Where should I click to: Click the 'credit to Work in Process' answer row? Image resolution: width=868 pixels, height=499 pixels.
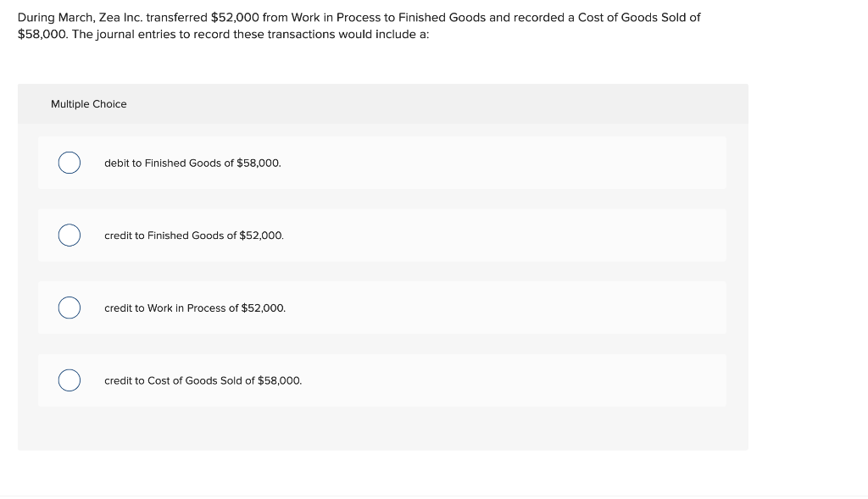[x=194, y=308]
